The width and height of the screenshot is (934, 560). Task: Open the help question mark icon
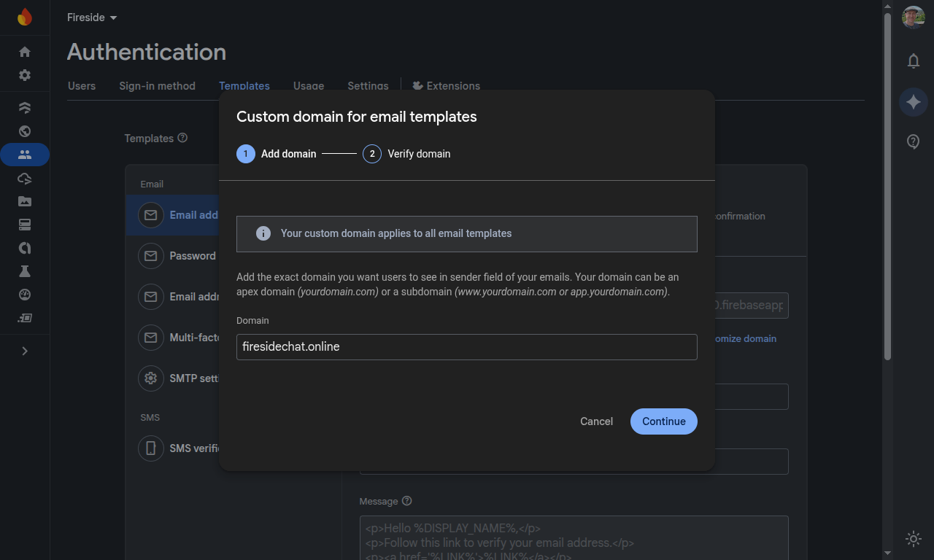click(913, 141)
